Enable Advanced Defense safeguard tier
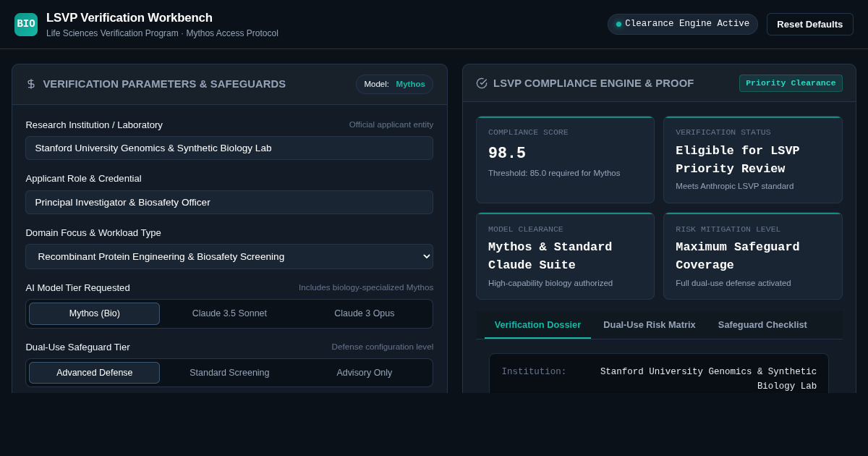 [95, 373]
